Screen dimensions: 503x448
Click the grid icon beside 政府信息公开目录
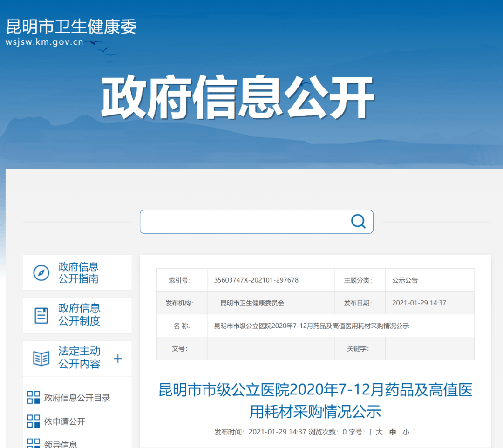[34, 397]
